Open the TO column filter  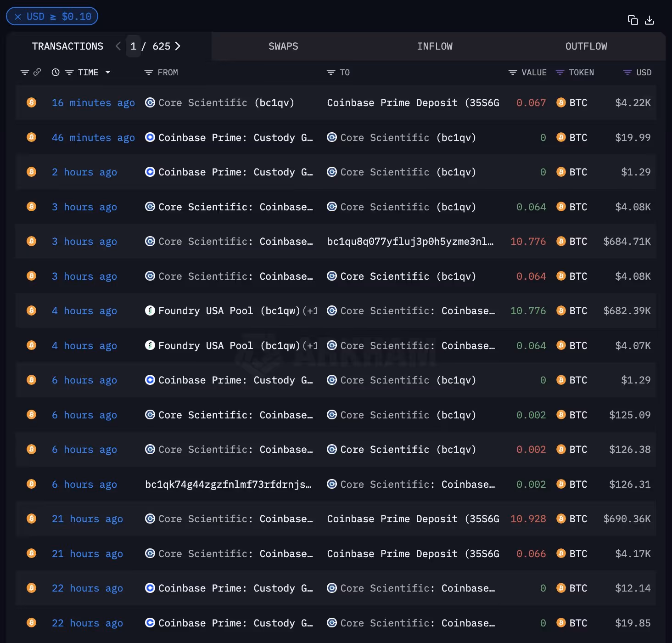[x=331, y=73]
